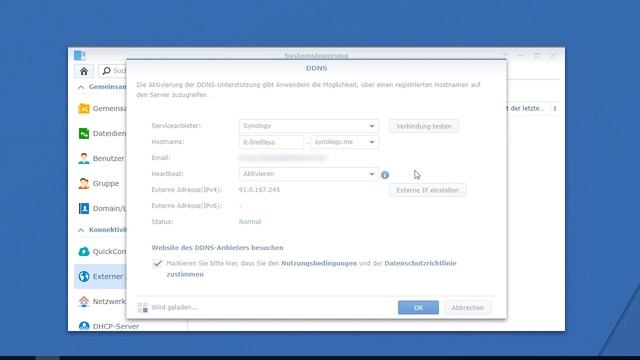Click Externe IP einstellen button
This screenshot has width=640, height=360.
427,190
